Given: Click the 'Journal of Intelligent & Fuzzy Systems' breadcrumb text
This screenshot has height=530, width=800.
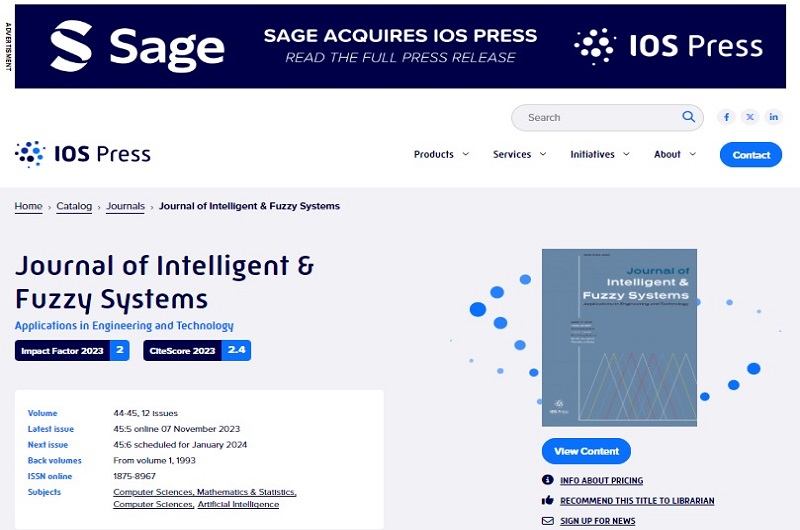Looking at the screenshot, I should coord(249,206).
